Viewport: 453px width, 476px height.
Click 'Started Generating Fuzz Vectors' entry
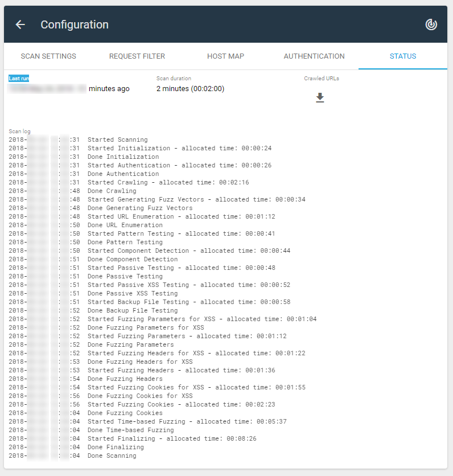pos(196,199)
